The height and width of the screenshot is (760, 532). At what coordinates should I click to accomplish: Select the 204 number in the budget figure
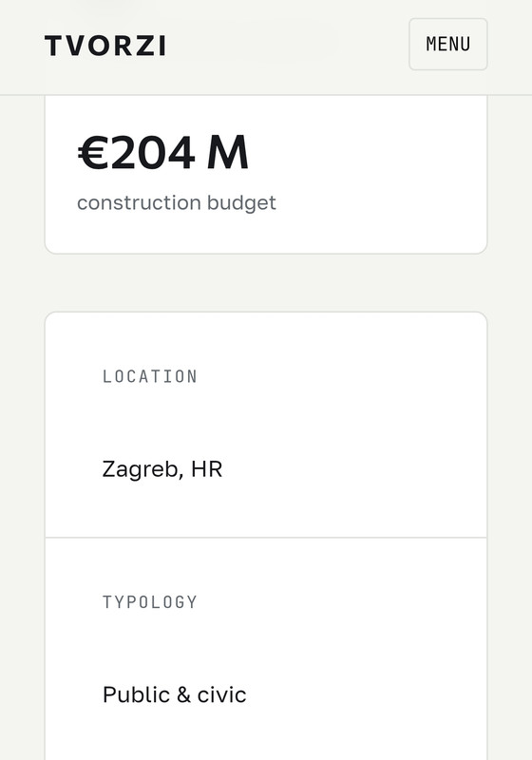[154, 153]
